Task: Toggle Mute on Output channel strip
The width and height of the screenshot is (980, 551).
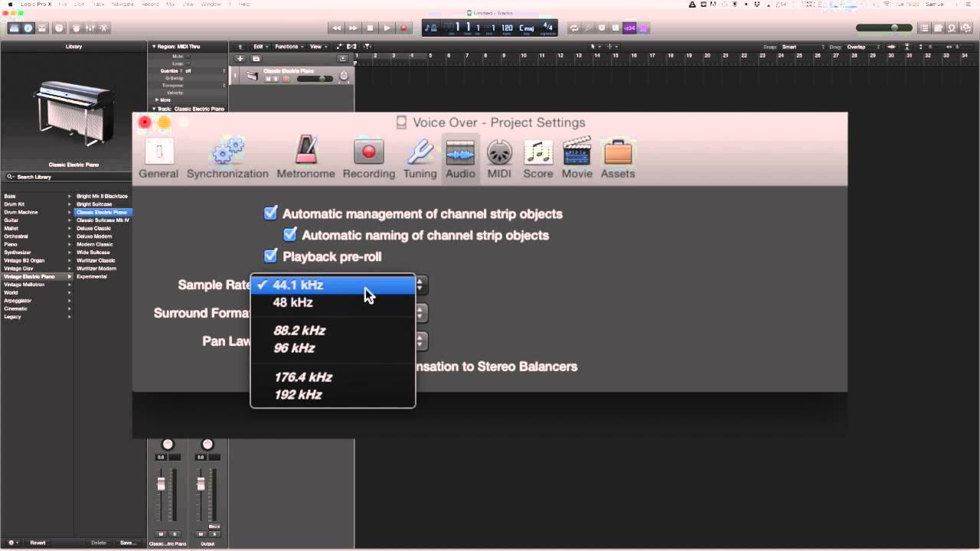Action: [x=201, y=533]
